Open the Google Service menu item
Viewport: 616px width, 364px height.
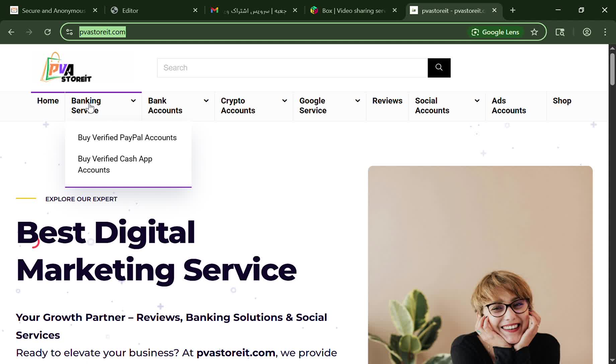313,106
